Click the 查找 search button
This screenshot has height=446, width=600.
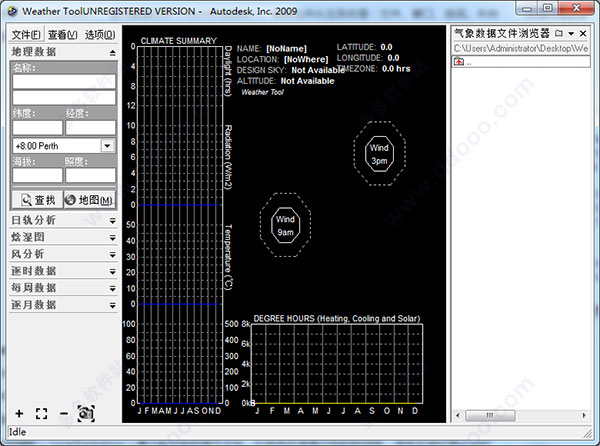tap(38, 200)
